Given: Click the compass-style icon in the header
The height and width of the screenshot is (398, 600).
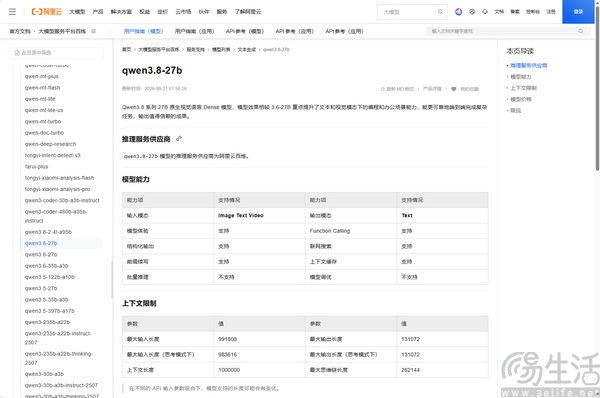Looking at the screenshot, I should click(472, 12).
